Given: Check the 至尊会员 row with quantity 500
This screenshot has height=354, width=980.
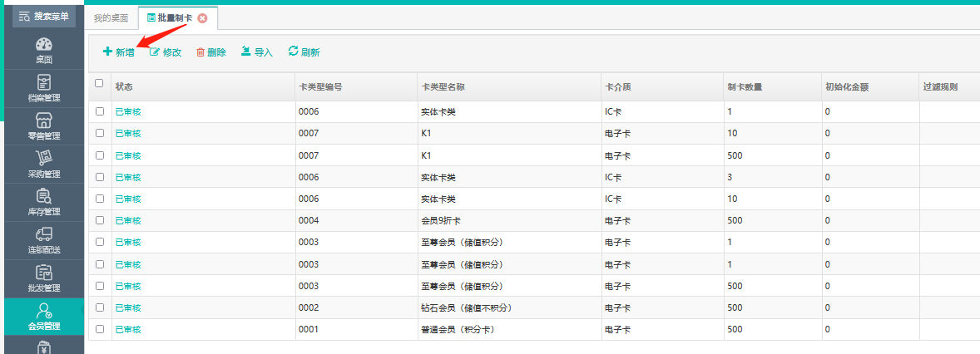Looking at the screenshot, I should (x=100, y=285).
